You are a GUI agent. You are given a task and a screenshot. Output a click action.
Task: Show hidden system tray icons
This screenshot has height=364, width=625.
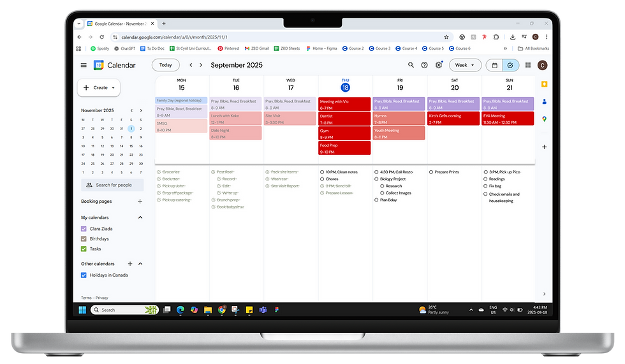point(471,310)
